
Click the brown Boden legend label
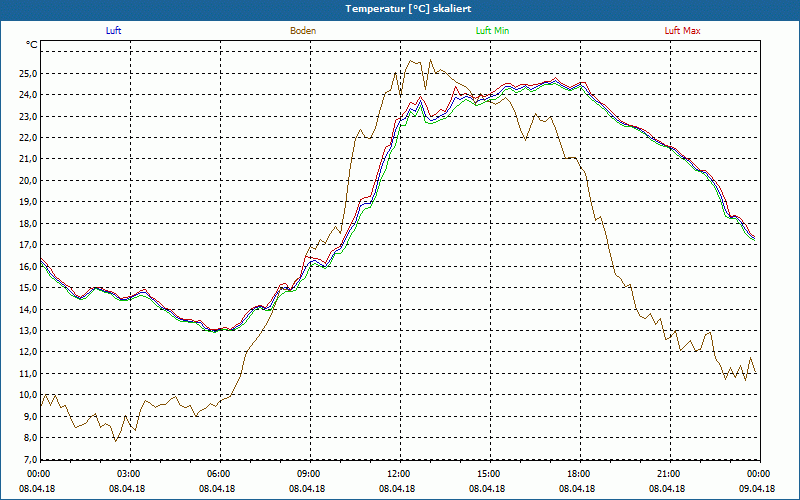click(x=303, y=31)
